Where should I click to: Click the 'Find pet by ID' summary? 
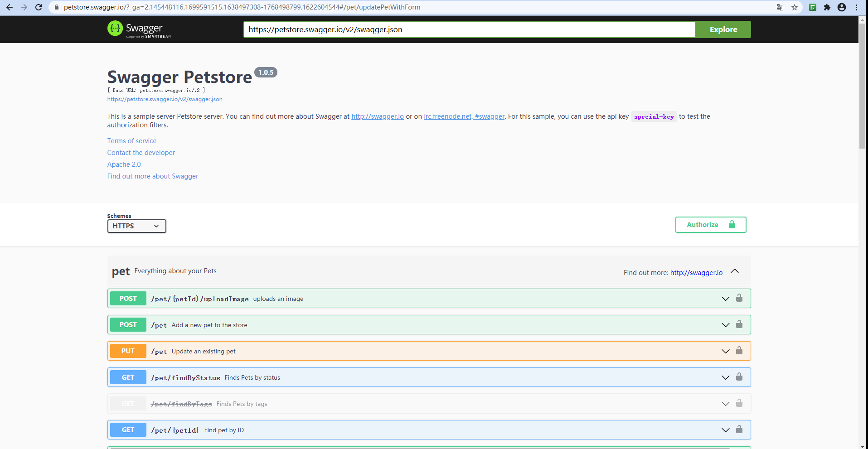tap(224, 430)
